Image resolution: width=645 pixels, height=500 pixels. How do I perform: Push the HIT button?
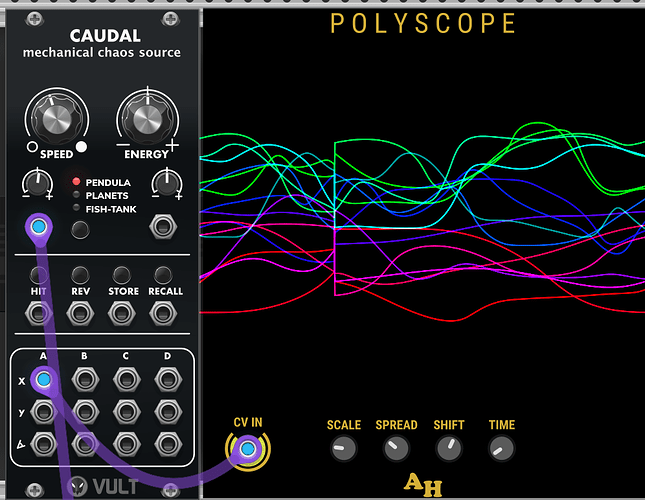(38, 275)
